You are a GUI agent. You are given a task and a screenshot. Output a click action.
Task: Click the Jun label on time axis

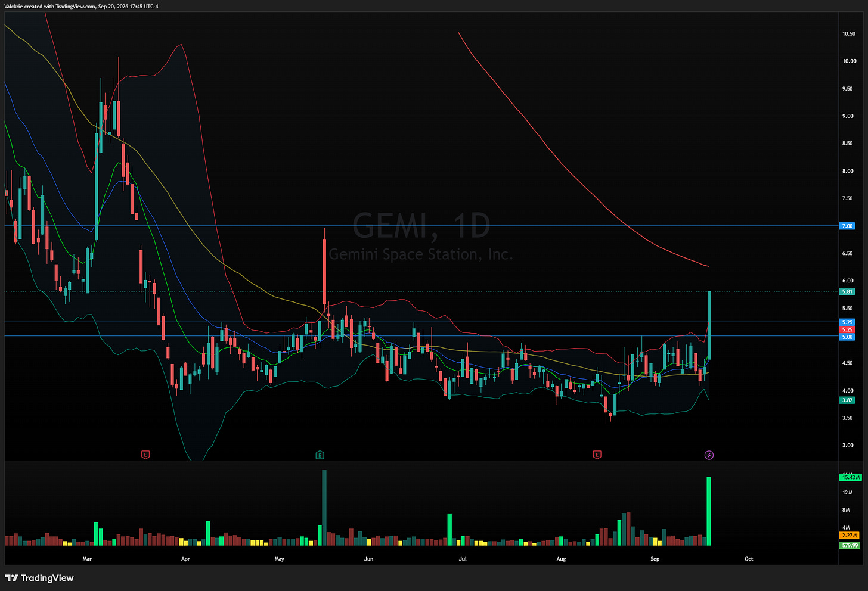(368, 559)
